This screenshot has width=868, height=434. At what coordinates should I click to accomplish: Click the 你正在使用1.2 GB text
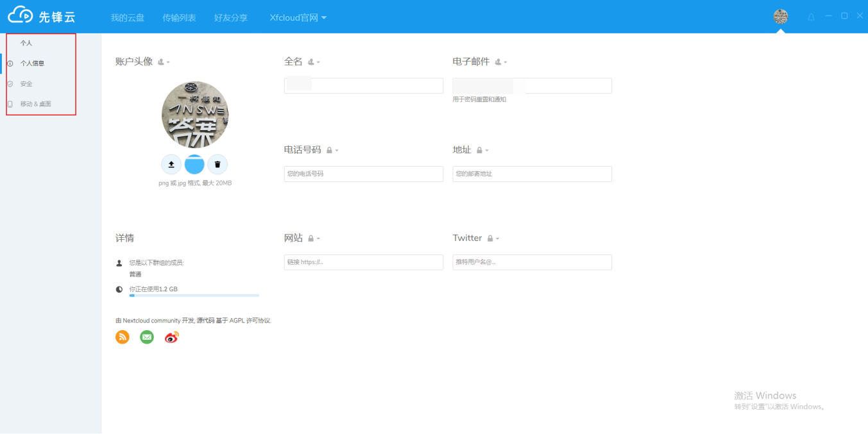(153, 289)
